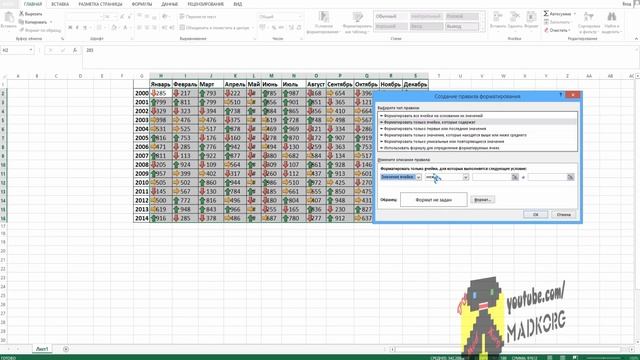Click the Формат cells icon in ribbon
640x360 pixels.
pos(531,17)
